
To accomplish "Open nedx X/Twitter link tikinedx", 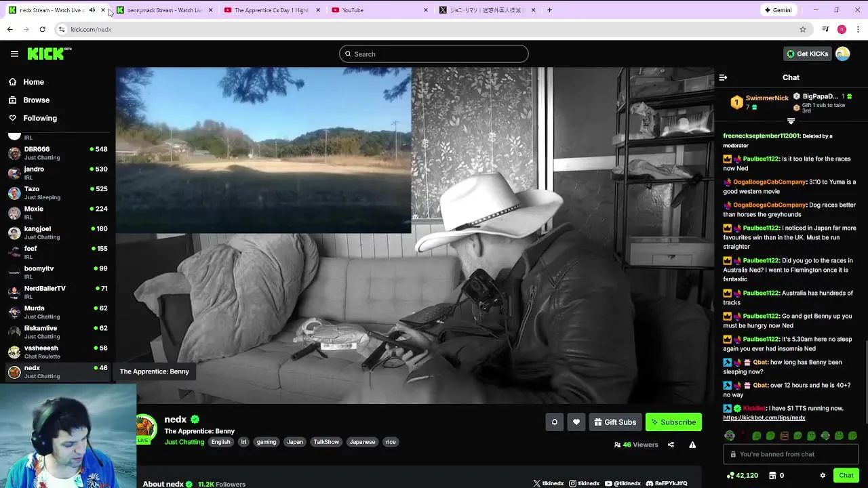I will (549, 483).
